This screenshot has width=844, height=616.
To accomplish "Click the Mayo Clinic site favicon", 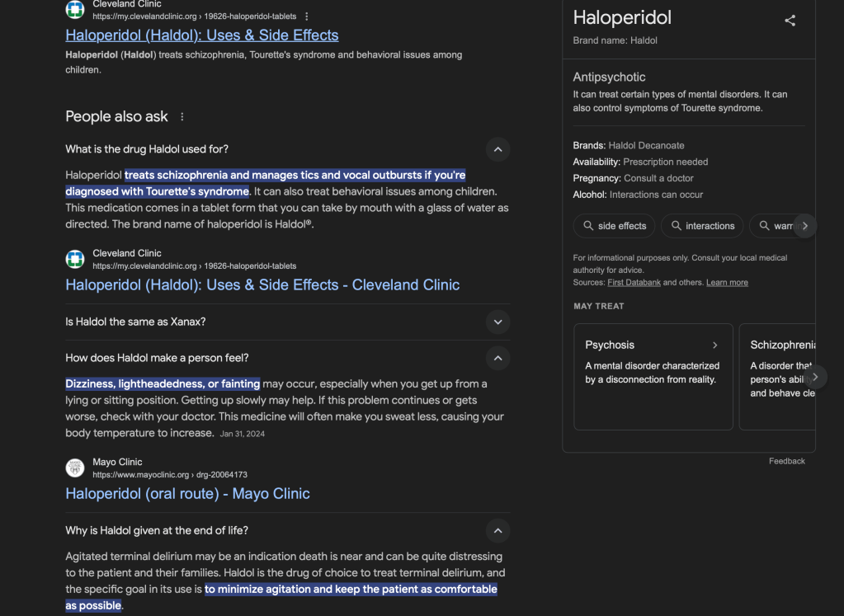I will (75, 468).
